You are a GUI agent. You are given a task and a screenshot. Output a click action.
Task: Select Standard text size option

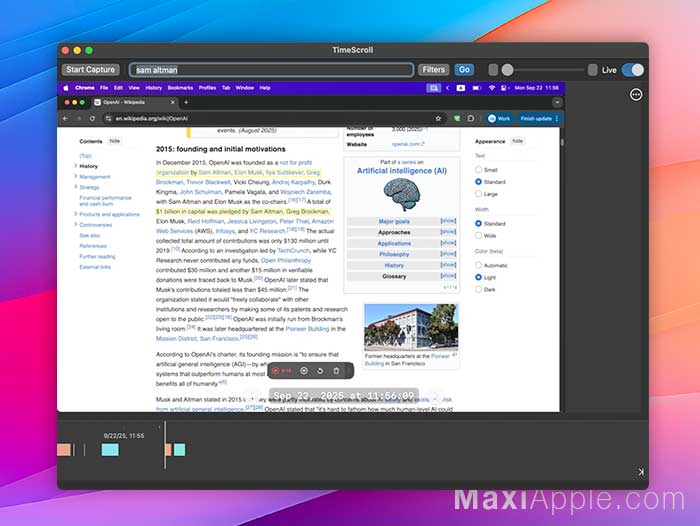point(478,182)
